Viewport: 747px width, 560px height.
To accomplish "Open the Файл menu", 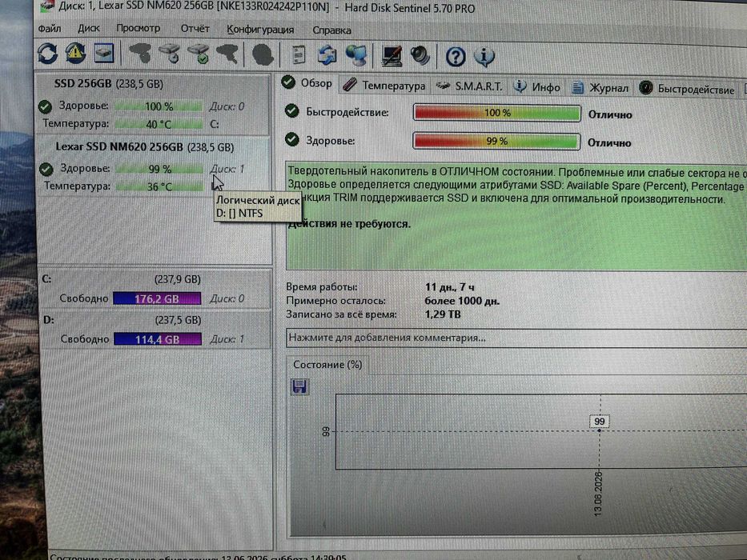I will [x=50, y=29].
